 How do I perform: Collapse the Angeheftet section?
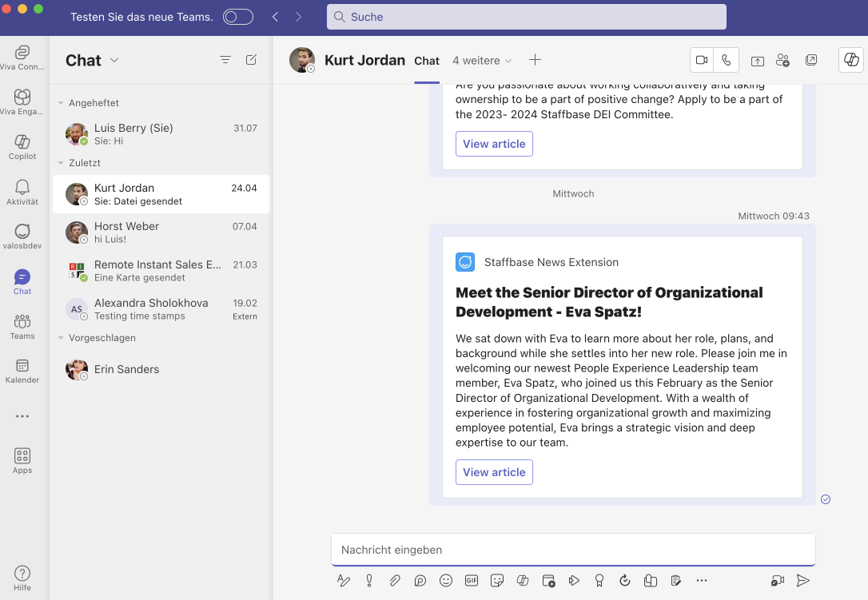61,103
